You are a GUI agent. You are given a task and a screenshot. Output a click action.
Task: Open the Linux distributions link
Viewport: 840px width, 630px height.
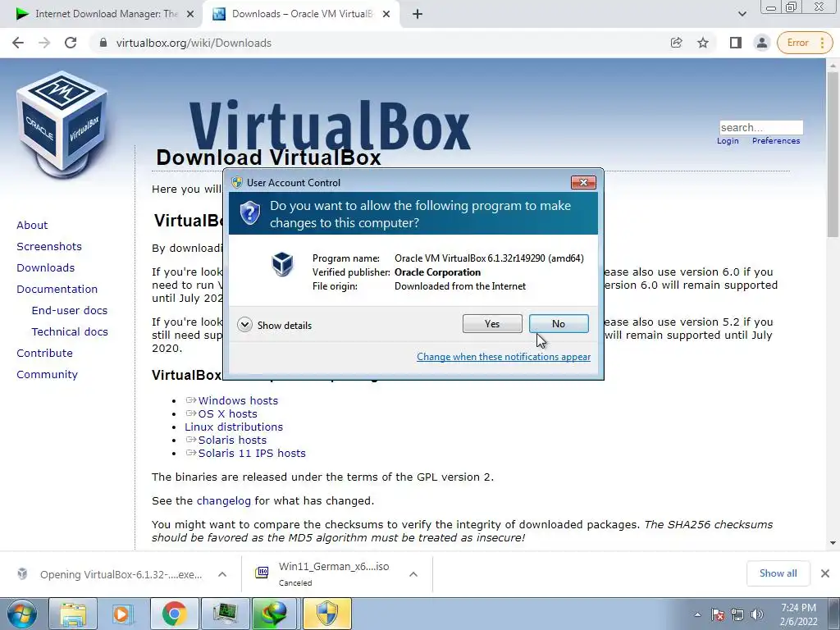(234, 427)
